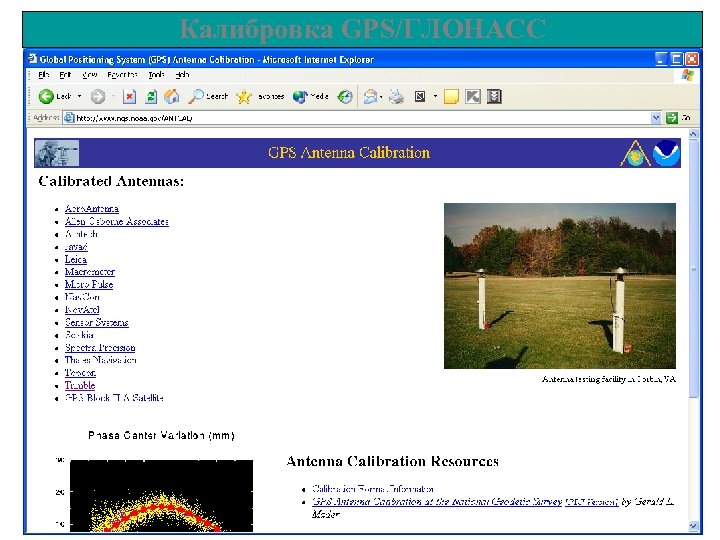Click the NovAtel link
The image size is (720, 540).
coord(82,310)
